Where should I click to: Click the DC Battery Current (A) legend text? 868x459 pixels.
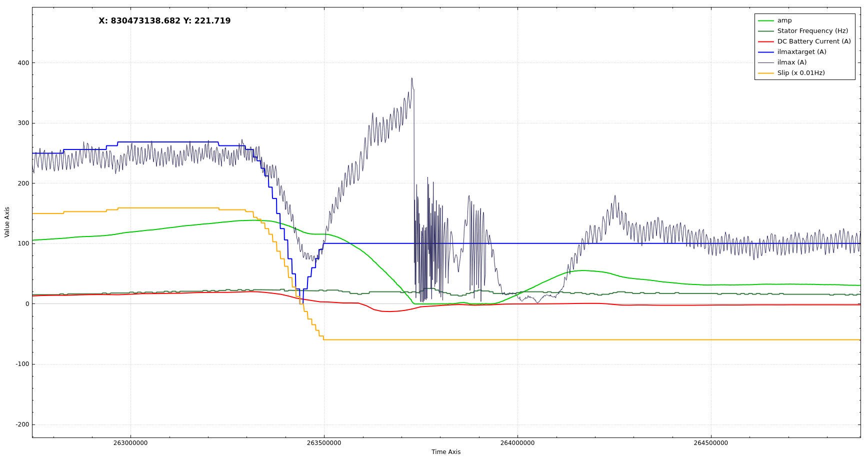pyautogui.click(x=813, y=41)
